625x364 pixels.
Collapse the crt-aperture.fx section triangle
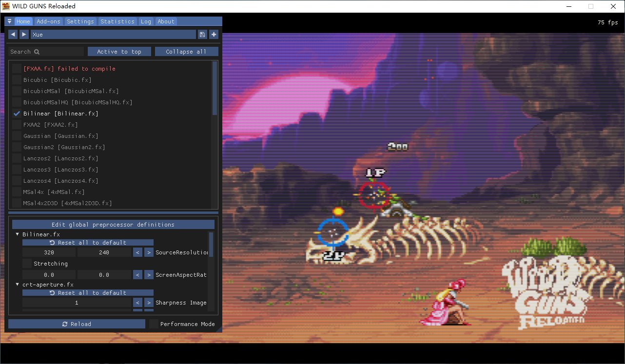tap(17, 285)
